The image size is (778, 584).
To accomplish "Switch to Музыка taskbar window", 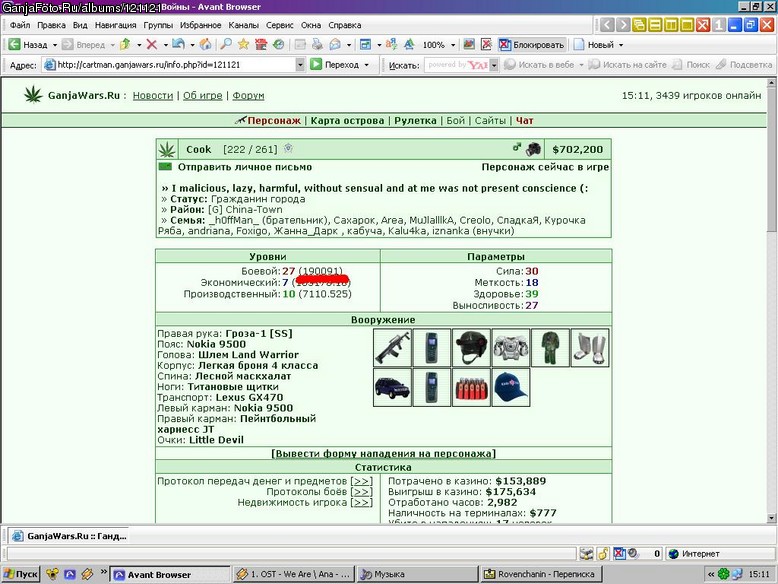I will coord(417,574).
